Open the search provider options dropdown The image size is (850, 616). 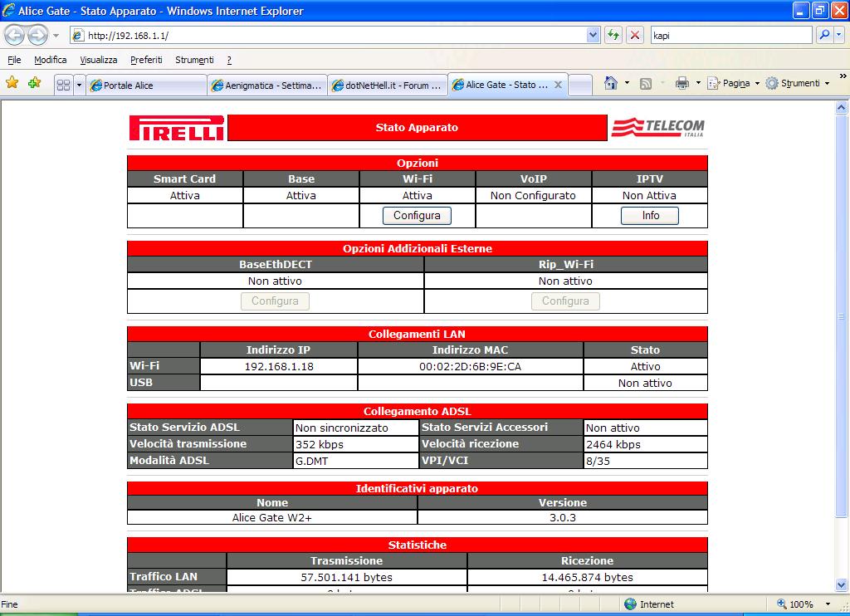coord(839,35)
